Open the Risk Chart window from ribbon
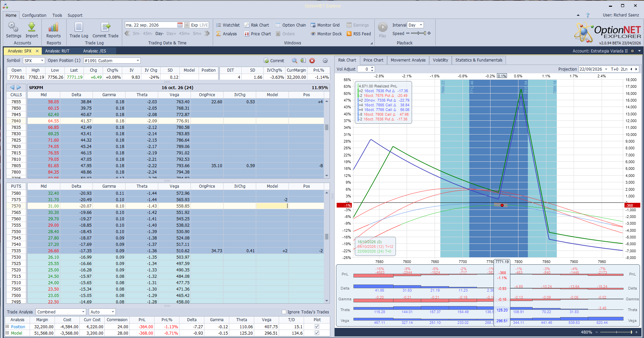This screenshot has width=644, height=338. pos(257,25)
